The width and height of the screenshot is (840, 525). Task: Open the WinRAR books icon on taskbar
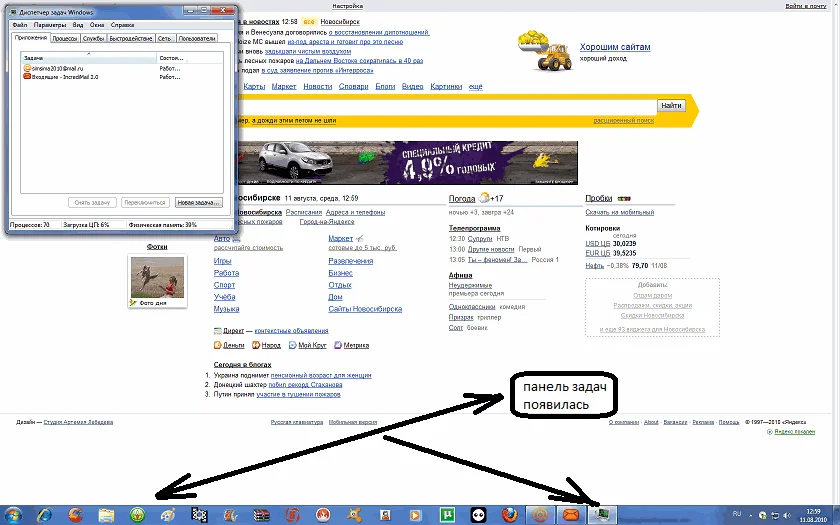(x=261, y=515)
